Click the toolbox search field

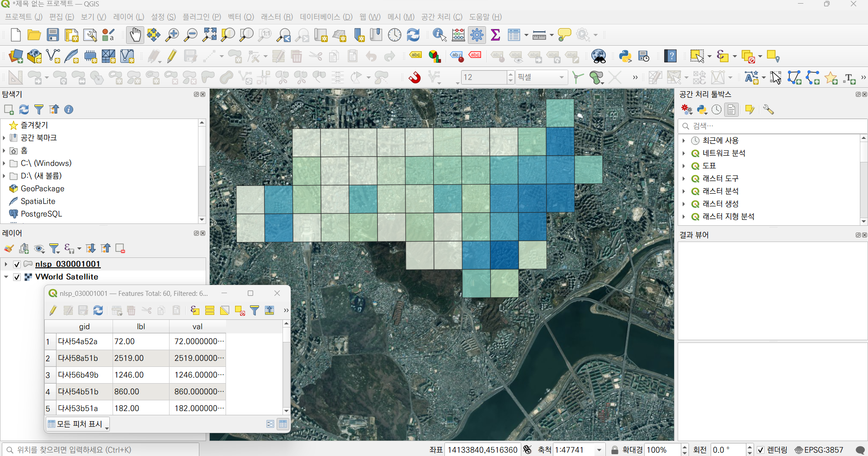[x=772, y=126]
